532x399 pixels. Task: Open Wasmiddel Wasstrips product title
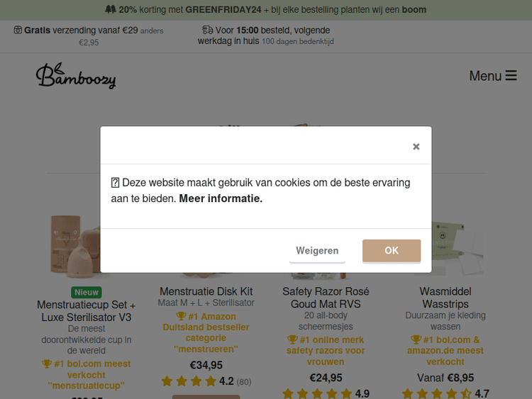coord(445,298)
